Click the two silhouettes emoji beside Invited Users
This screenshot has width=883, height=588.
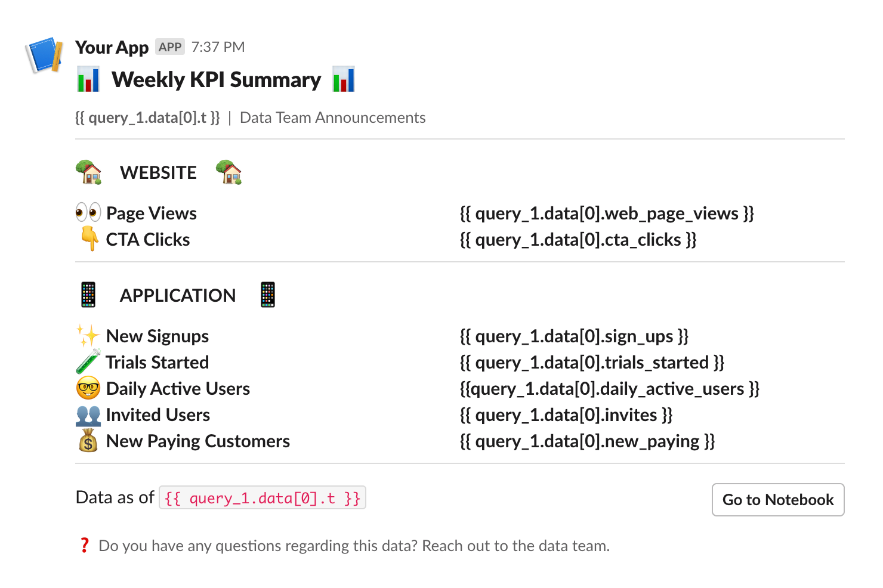(x=88, y=415)
